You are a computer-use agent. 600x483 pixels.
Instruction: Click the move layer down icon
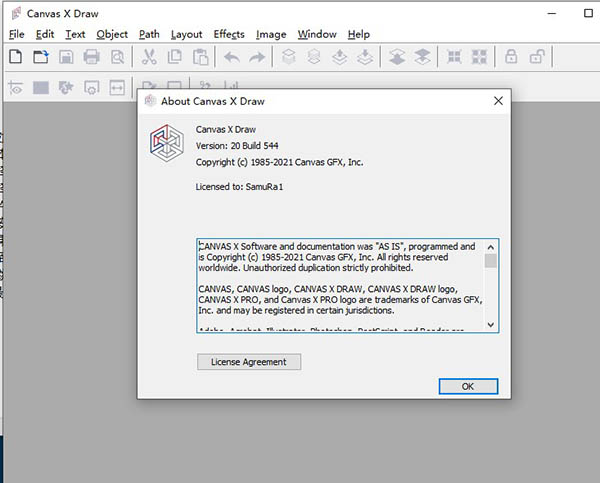pyautogui.click(x=422, y=57)
